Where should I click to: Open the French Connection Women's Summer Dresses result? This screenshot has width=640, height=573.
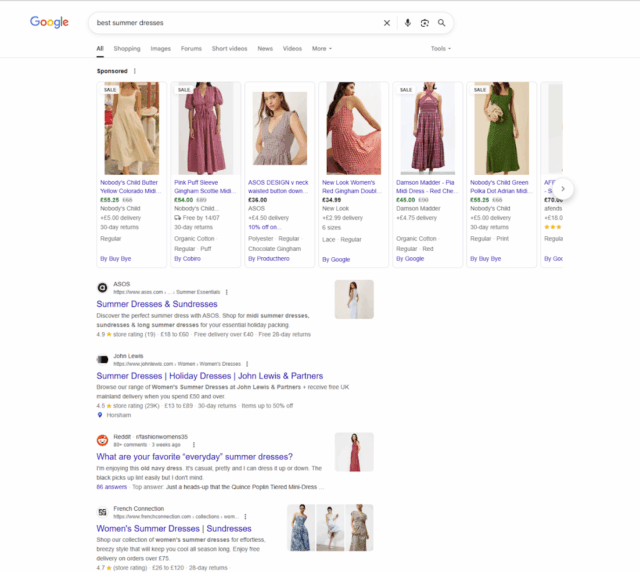174,529
